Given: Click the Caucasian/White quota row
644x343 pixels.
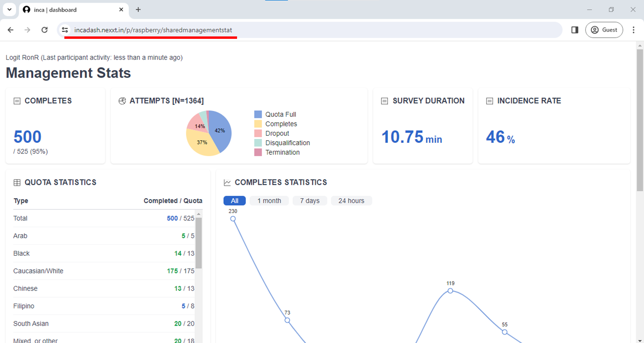Looking at the screenshot, I should pyautogui.click(x=104, y=271).
